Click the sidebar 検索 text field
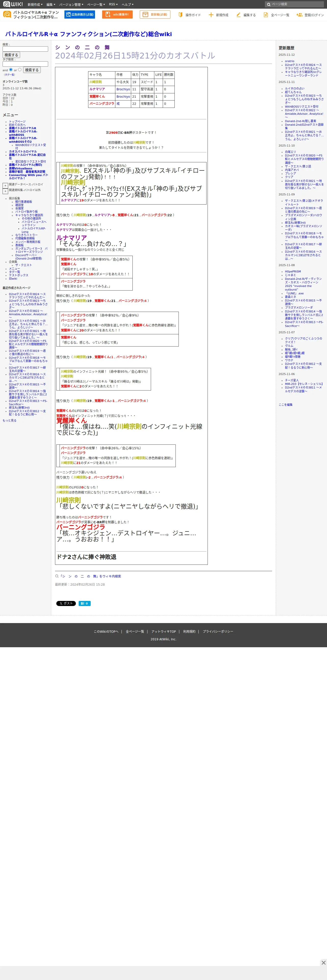The image size is (327, 980). (x=25, y=49)
